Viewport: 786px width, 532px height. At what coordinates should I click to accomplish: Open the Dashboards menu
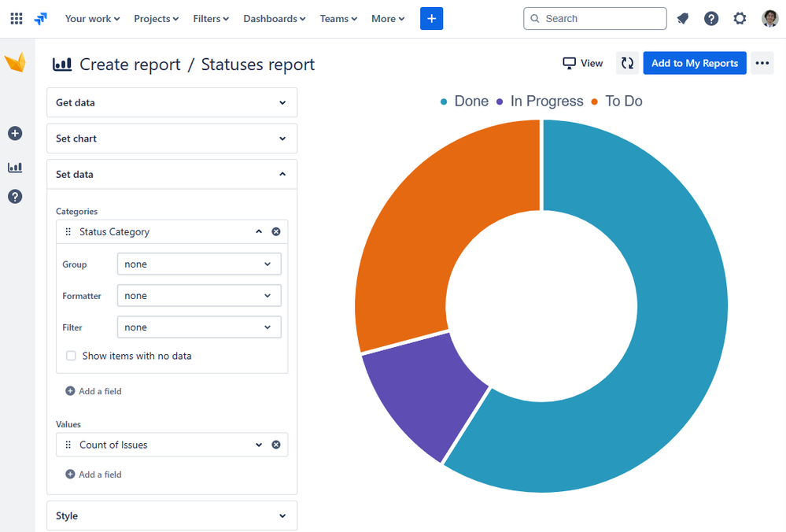(x=275, y=19)
